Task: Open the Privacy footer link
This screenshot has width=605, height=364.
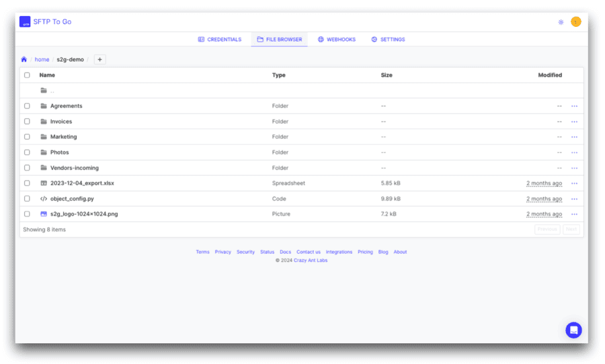Action: point(223,252)
